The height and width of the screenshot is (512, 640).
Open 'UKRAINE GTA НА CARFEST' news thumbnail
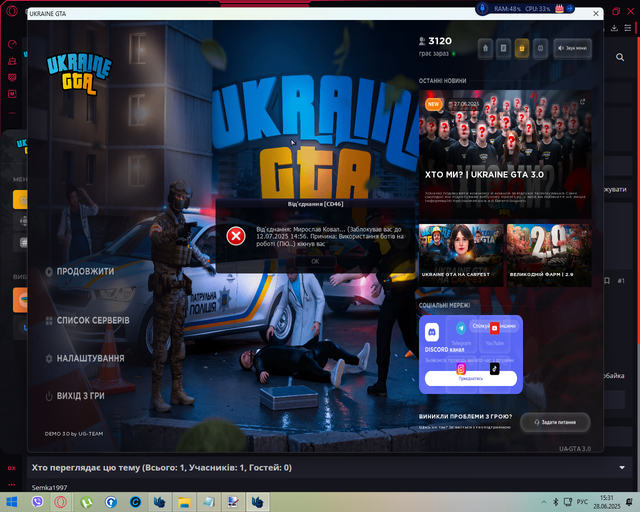click(461, 255)
